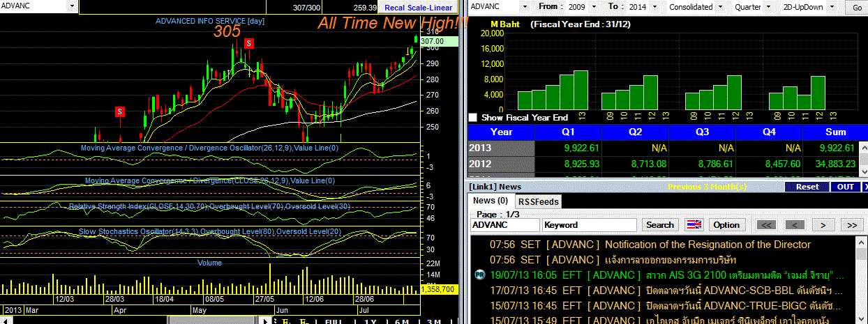Click the Go button

[x=857, y=7]
